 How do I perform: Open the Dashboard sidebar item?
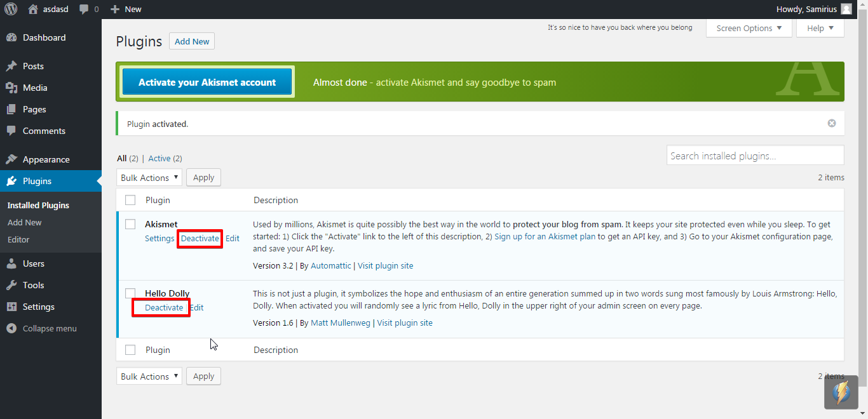point(51,37)
